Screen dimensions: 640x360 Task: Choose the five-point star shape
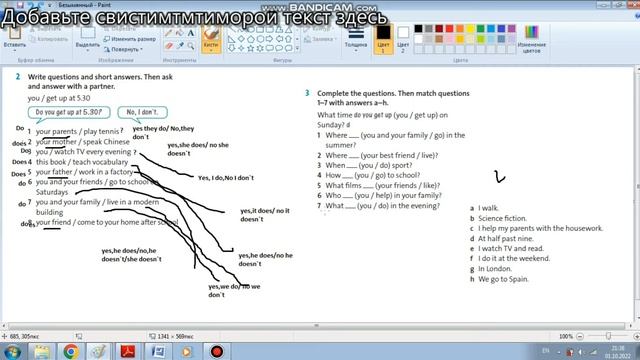(251, 48)
